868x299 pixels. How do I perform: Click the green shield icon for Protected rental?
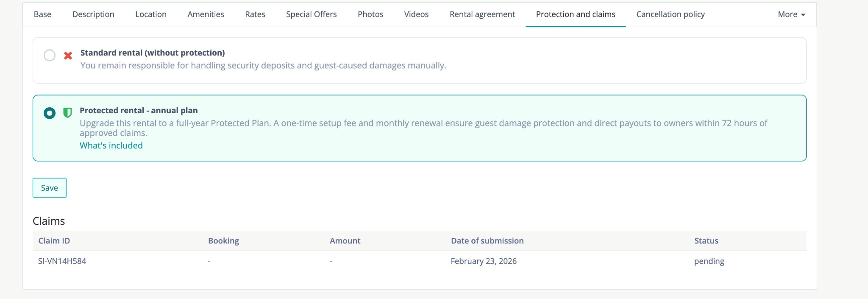click(x=67, y=113)
